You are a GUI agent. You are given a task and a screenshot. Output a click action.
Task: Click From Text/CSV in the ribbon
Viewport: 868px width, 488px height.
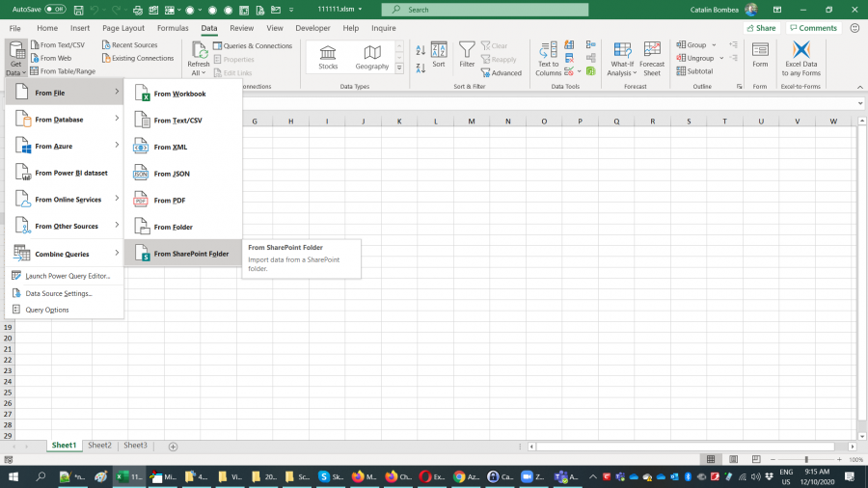click(58, 44)
